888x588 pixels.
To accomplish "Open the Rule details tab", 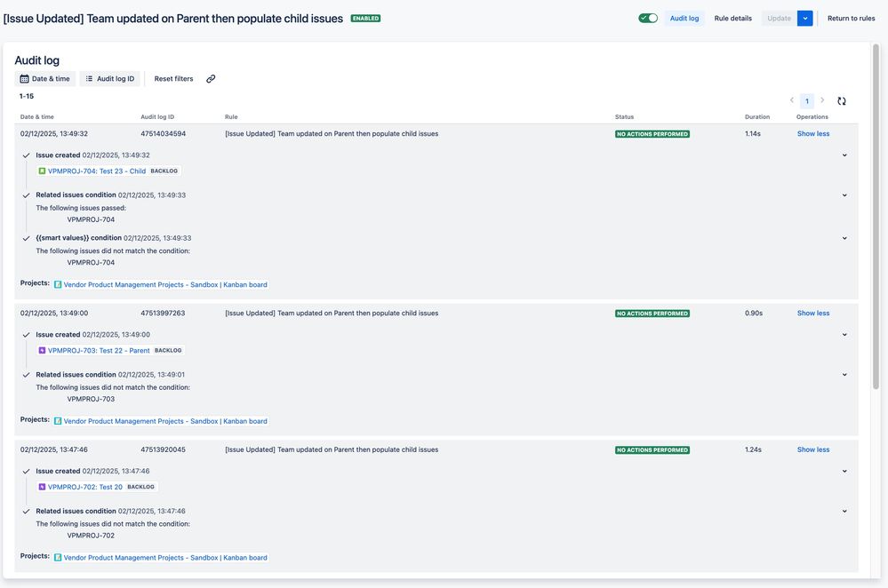I will click(732, 18).
